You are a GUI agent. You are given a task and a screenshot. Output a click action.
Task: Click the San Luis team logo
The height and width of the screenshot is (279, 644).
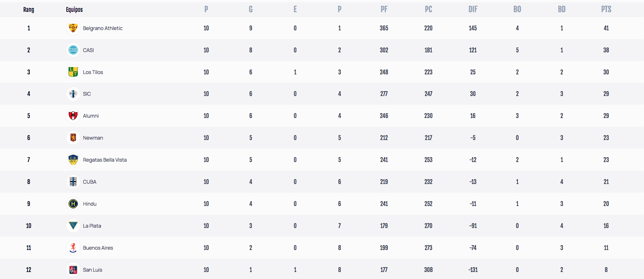coord(73,270)
